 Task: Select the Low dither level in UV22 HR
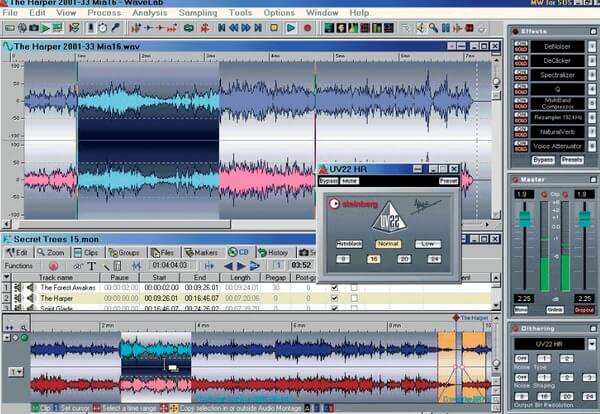[x=428, y=244]
